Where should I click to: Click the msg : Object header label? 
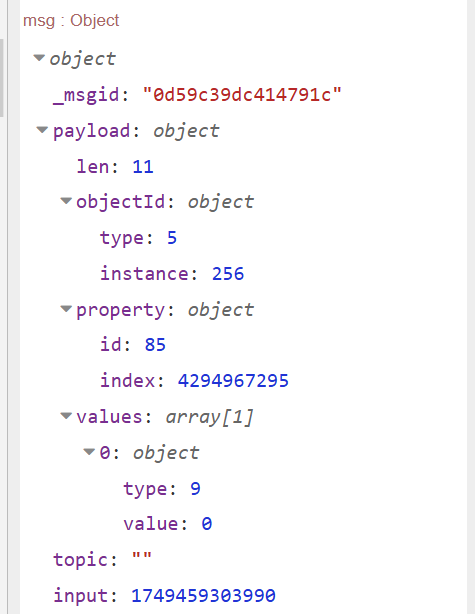click(71, 20)
